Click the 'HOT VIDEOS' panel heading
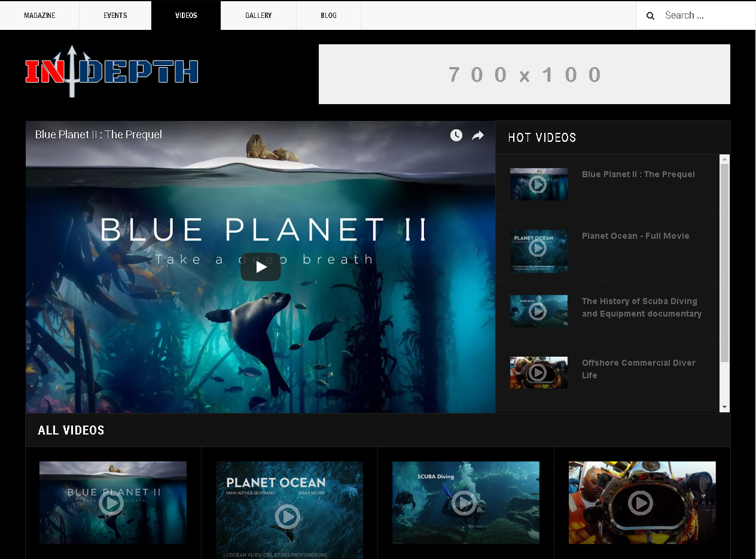The width and height of the screenshot is (756, 559). tap(542, 138)
